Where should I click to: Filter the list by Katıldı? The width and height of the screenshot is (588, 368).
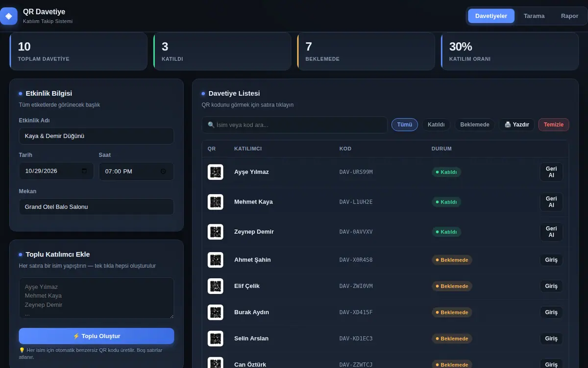[x=436, y=125]
